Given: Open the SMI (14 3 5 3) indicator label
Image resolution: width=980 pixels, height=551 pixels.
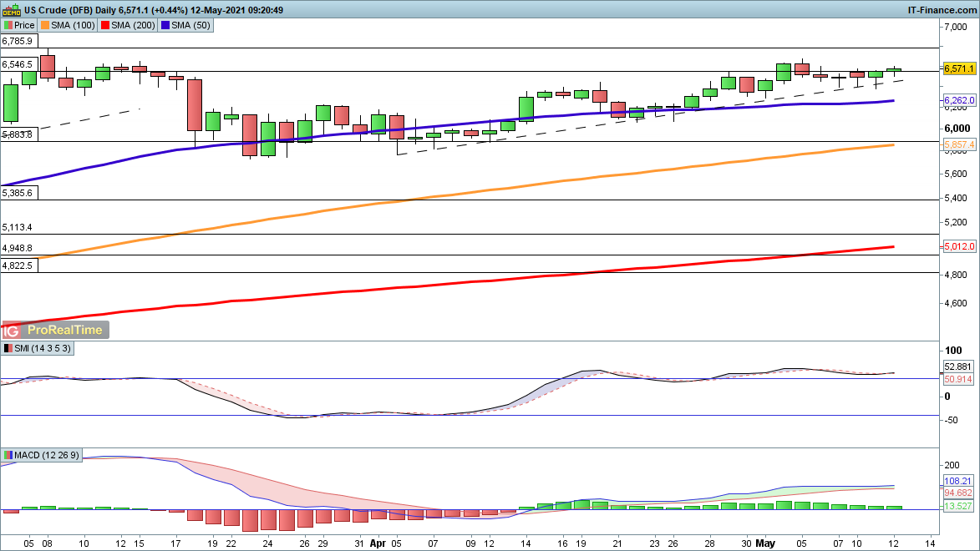Looking at the screenshot, I should pyautogui.click(x=43, y=349).
